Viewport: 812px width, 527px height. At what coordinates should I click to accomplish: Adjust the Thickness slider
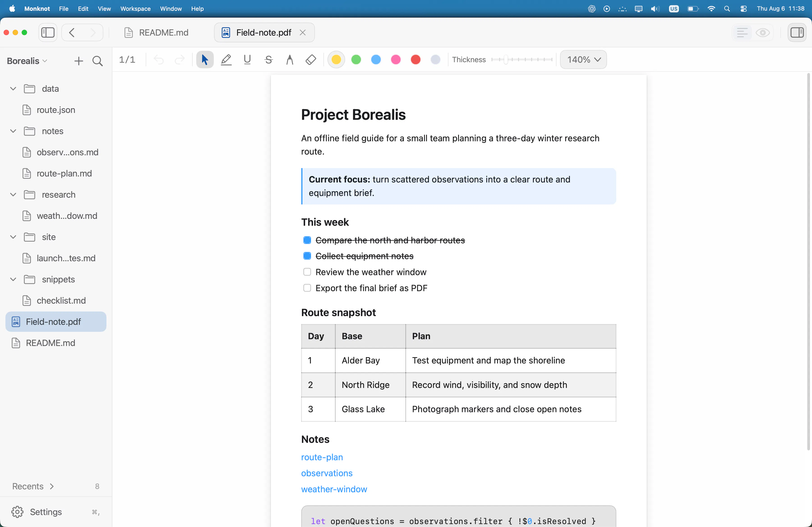(522, 60)
